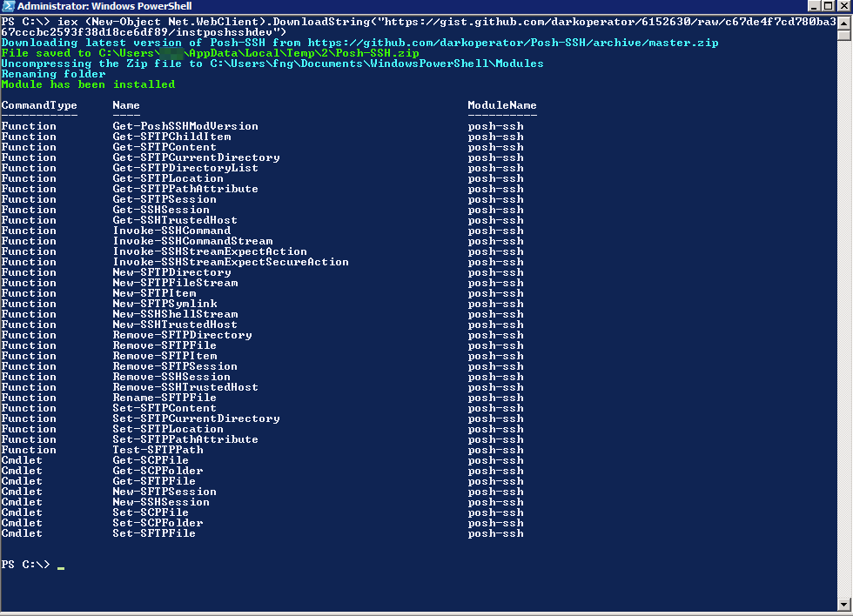The height and width of the screenshot is (616, 853).
Task: Click Remove-SFTPFile entry
Action: [x=165, y=345]
